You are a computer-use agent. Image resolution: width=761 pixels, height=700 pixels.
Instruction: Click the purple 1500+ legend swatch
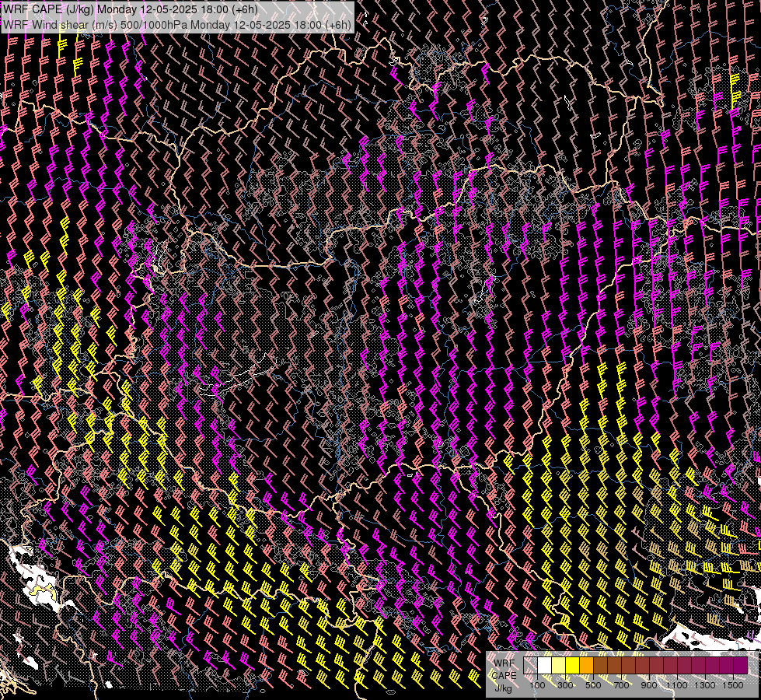coord(741,666)
